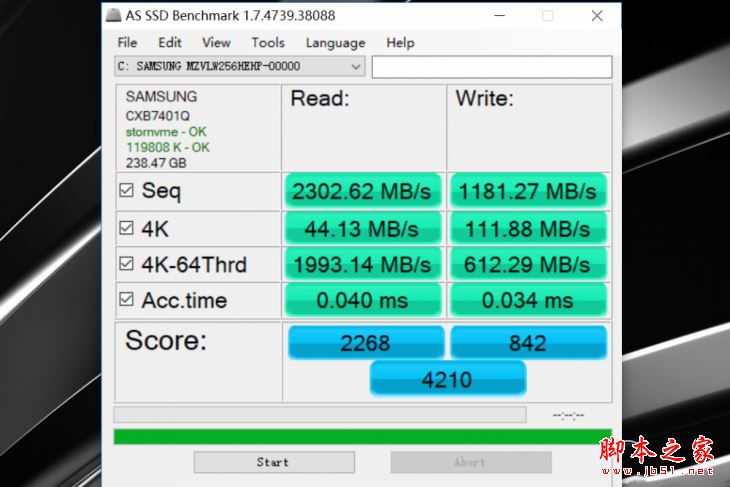
Task: Click the 4K-64Thrd read result 1993.14 MB/s
Action: [362, 264]
